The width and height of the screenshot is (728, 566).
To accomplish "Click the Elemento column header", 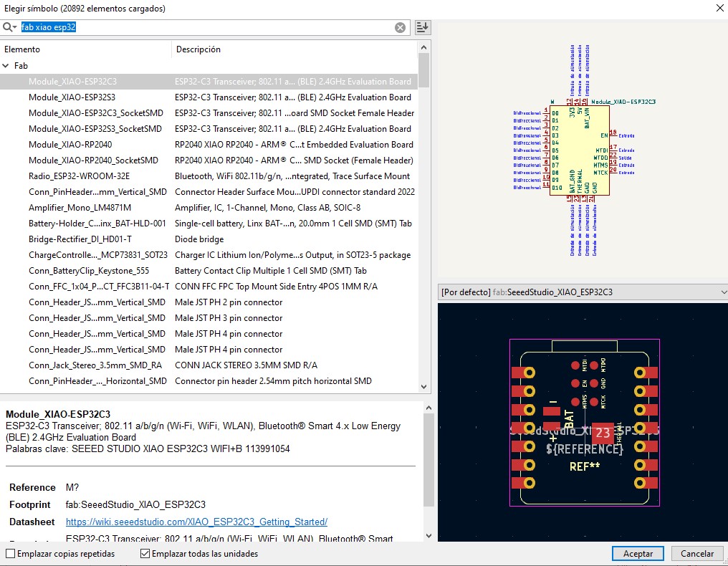I will coord(86,49).
